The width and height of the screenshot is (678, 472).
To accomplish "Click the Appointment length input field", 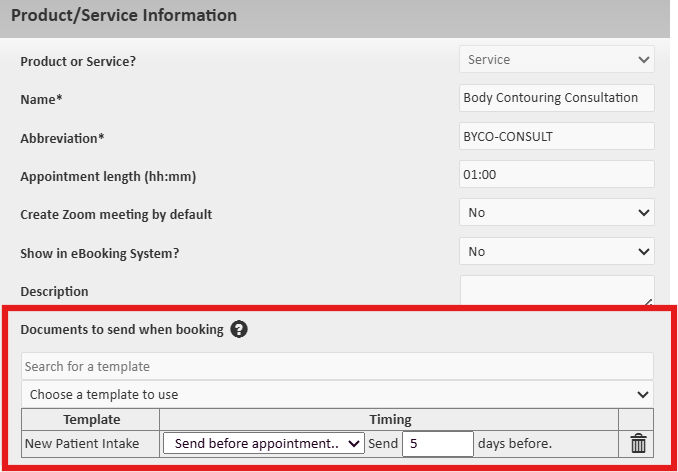I will [556, 175].
